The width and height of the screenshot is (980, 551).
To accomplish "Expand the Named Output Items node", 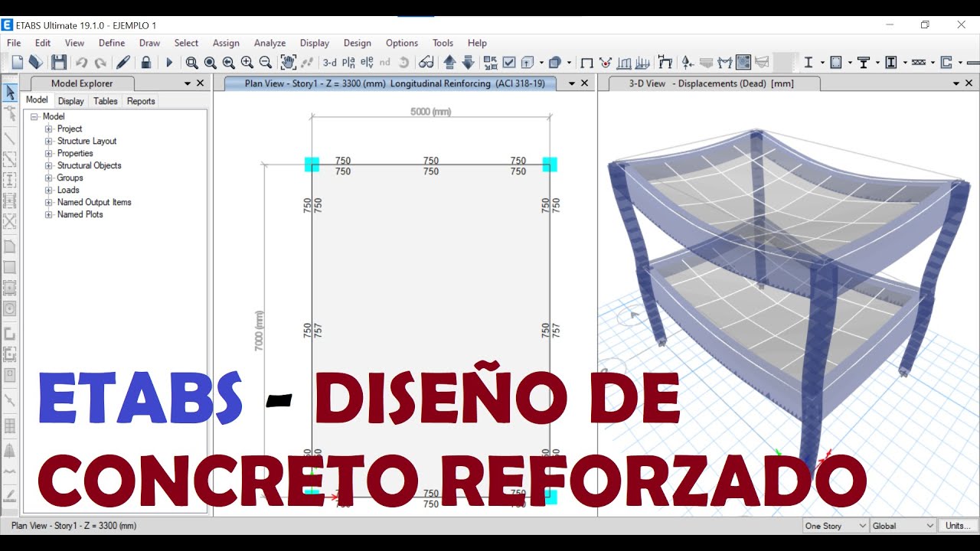I will [x=49, y=202].
